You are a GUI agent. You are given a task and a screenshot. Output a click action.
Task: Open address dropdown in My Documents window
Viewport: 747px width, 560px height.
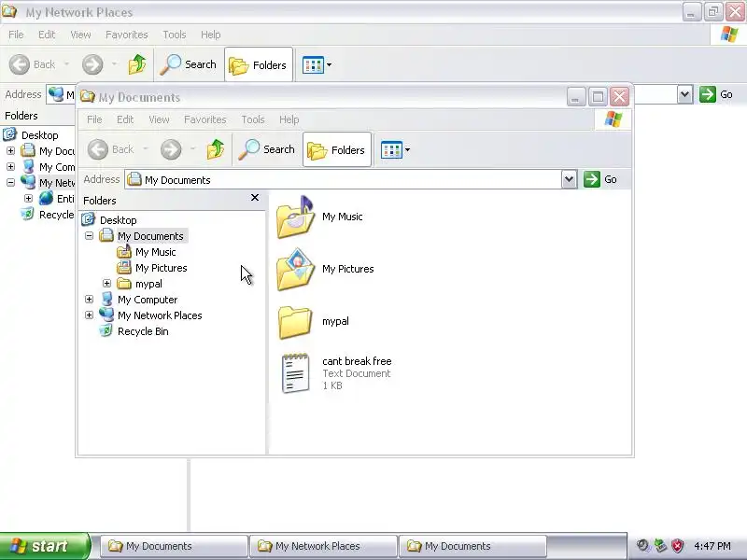[x=569, y=179]
